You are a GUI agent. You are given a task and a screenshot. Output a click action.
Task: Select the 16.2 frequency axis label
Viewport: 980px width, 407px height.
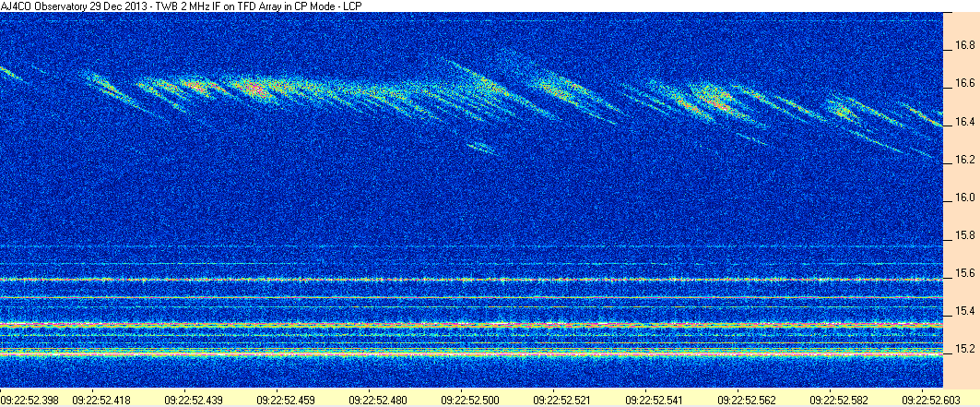pyautogui.click(x=965, y=160)
